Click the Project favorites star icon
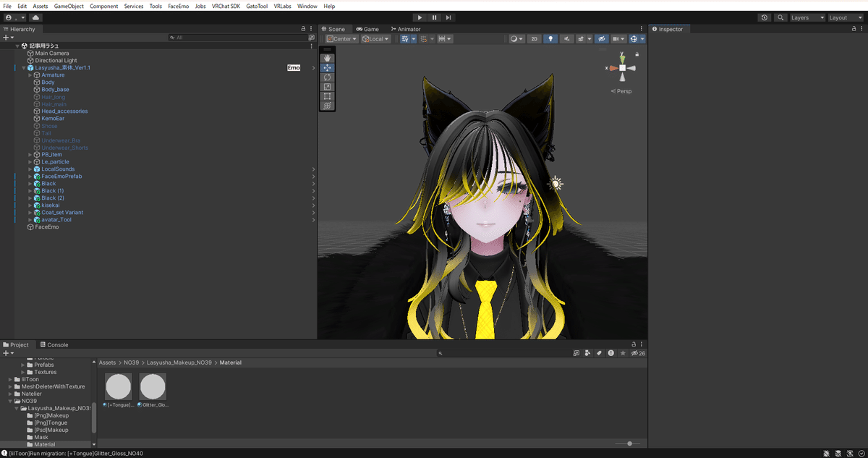This screenshot has height=458, width=868. (x=623, y=353)
